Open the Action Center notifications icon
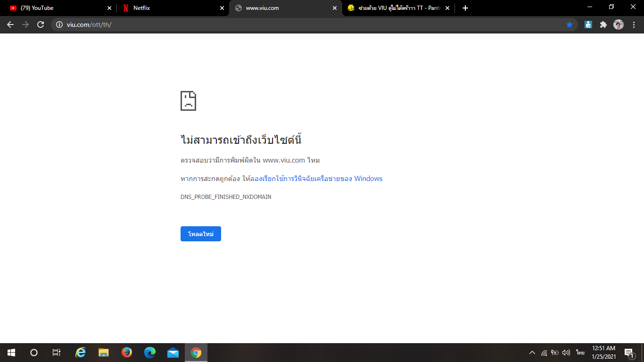 [x=629, y=353]
